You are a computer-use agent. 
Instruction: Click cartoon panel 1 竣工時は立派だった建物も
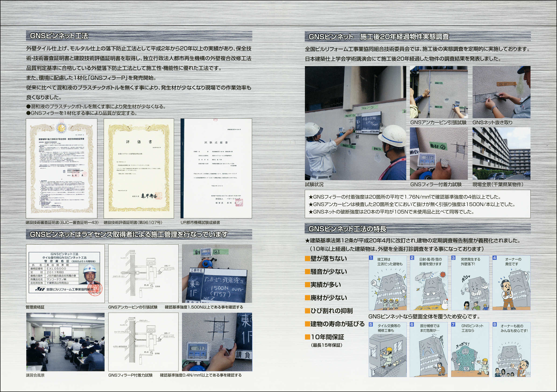(x=388, y=283)
